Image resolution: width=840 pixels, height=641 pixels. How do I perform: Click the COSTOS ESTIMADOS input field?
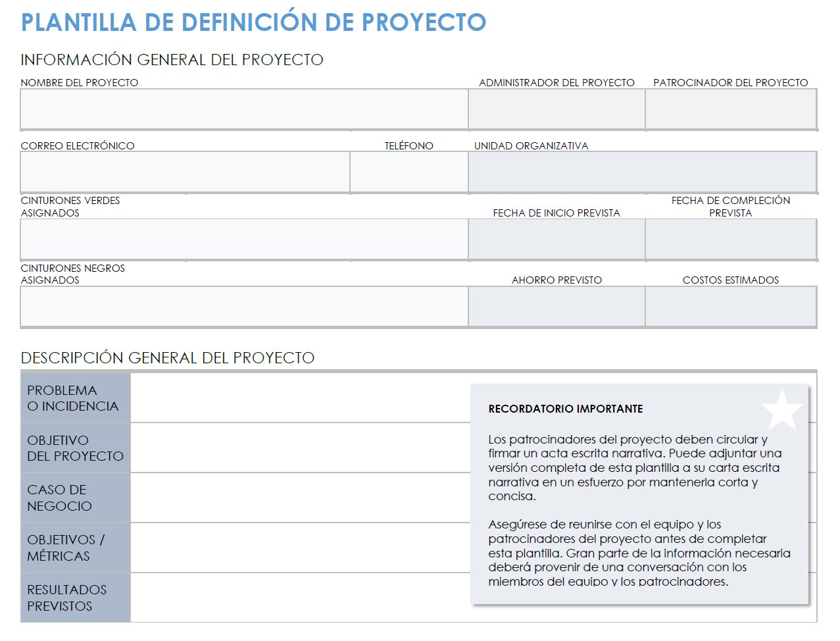coord(730,306)
